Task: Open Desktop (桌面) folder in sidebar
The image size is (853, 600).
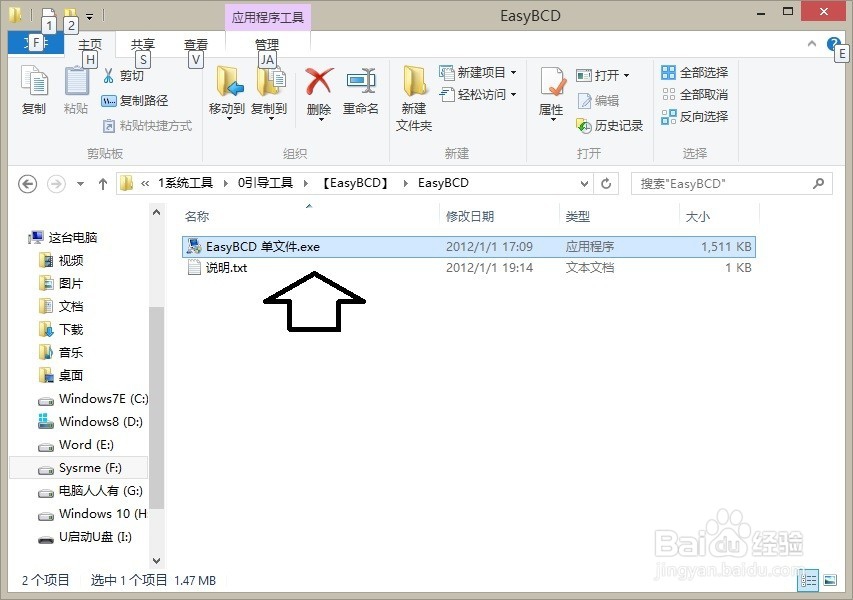Action: coord(71,375)
